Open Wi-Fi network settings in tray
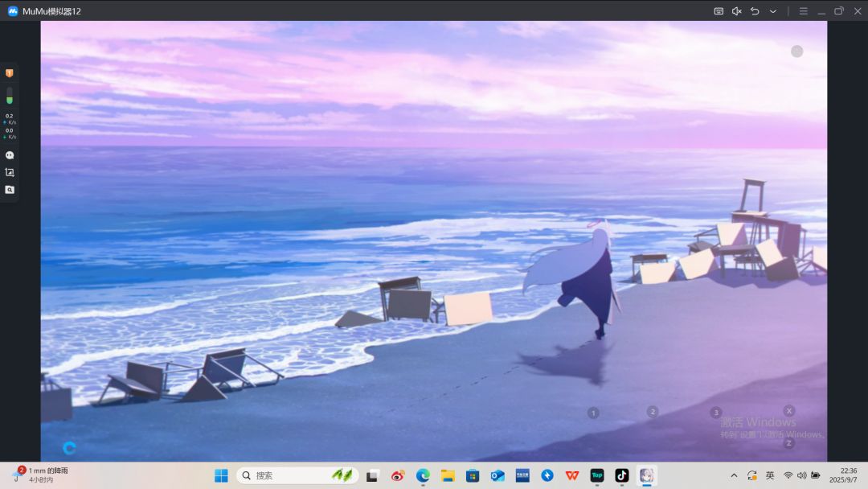868x489 pixels. [x=788, y=475]
